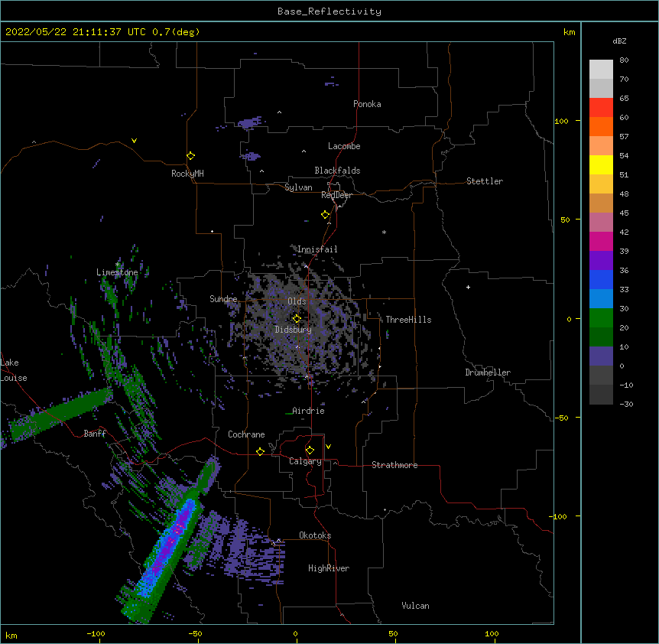Click the yellow V marker east of Calgary
The width and height of the screenshot is (659, 644).
328,447
